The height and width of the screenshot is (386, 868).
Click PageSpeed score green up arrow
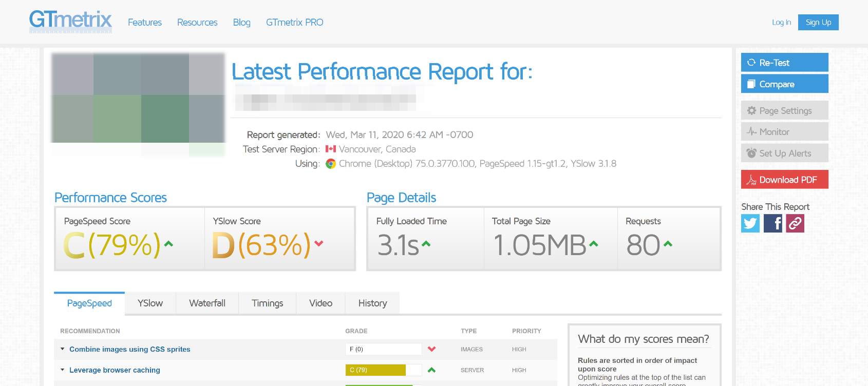(168, 244)
